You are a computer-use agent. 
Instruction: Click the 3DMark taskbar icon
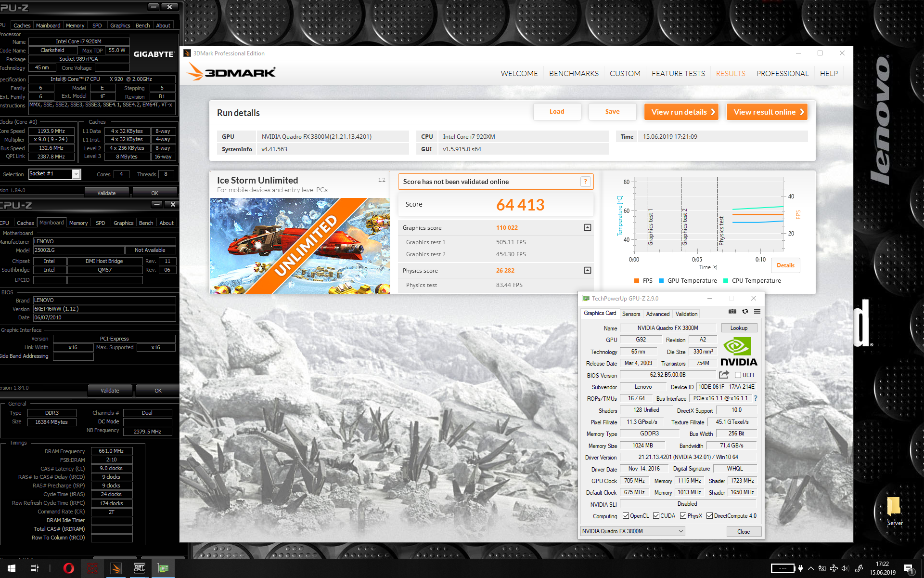[x=116, y=568]
